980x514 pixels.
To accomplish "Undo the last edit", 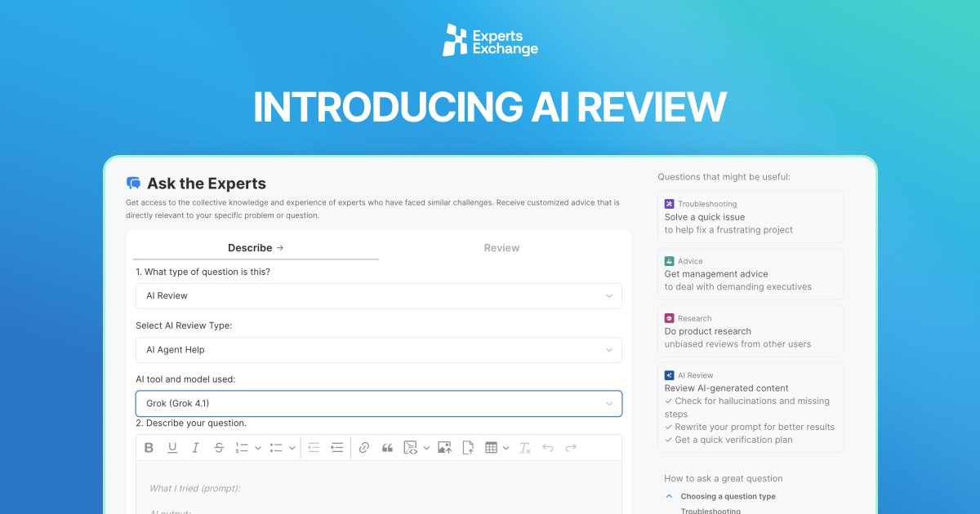I will [x=548, y=447].
